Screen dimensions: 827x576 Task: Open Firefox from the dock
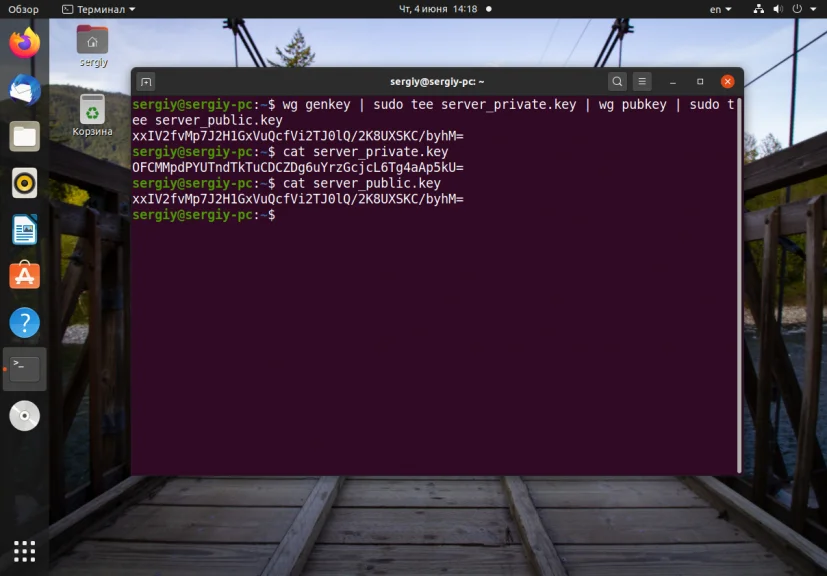coord(24,43)
